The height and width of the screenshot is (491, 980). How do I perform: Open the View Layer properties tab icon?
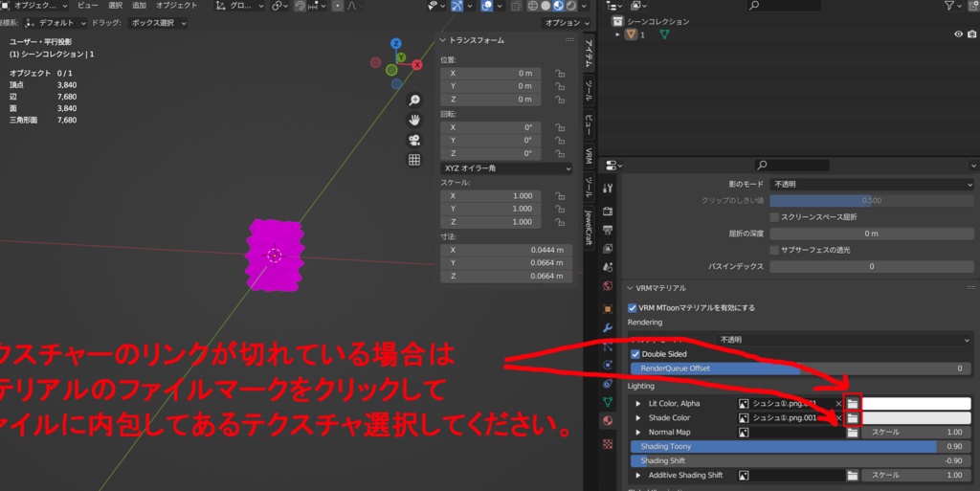608,249
